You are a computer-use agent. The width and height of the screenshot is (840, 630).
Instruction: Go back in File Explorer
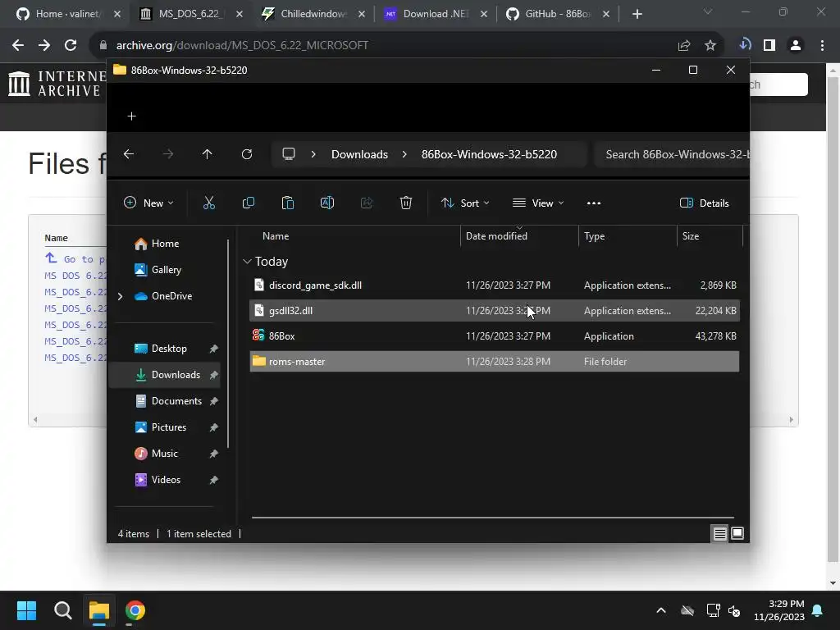(129, 154)
